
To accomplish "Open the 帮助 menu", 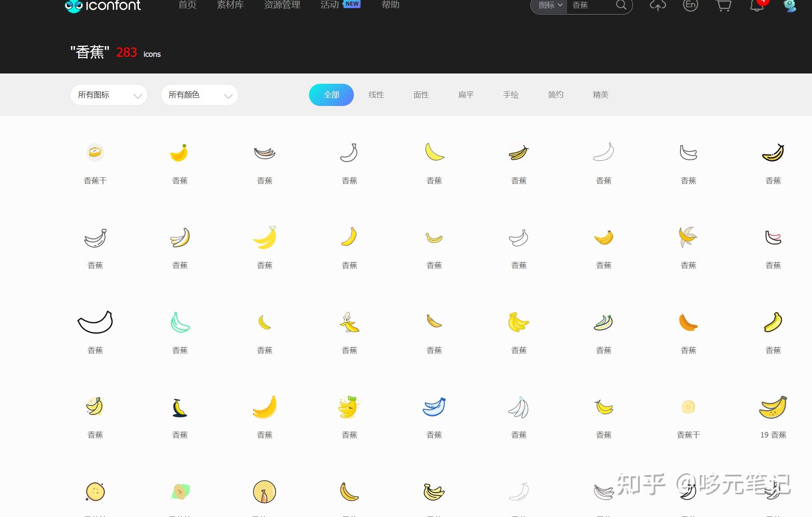I will tap(391, 5).
